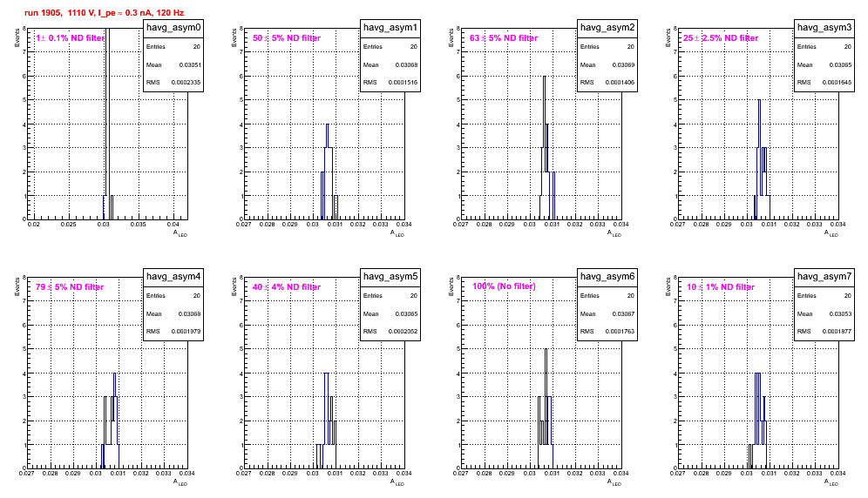Click RMS 0.0001645 in havg_asym3 stats
This screenshot has height=498, width=868.
click(824, 83)
